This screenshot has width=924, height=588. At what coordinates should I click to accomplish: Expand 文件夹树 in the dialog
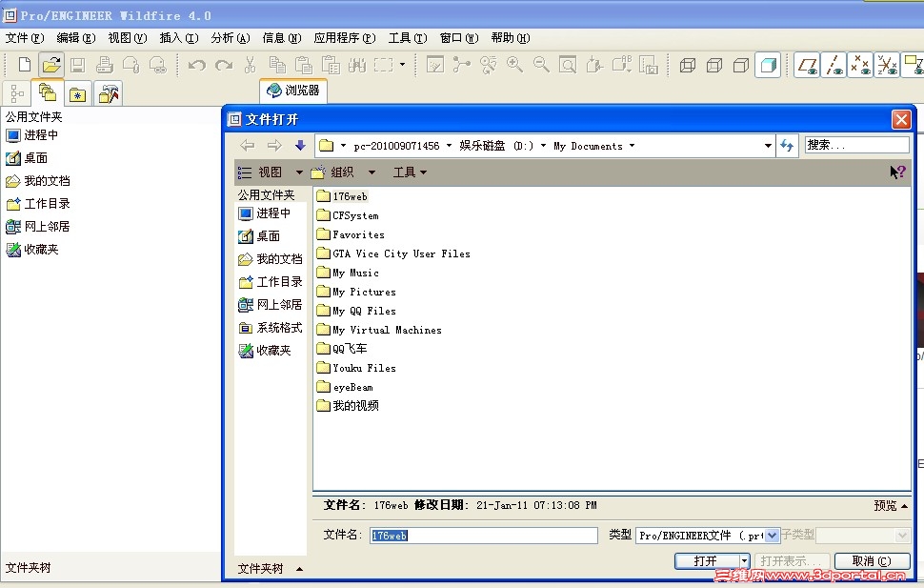(x=271, y=569)
